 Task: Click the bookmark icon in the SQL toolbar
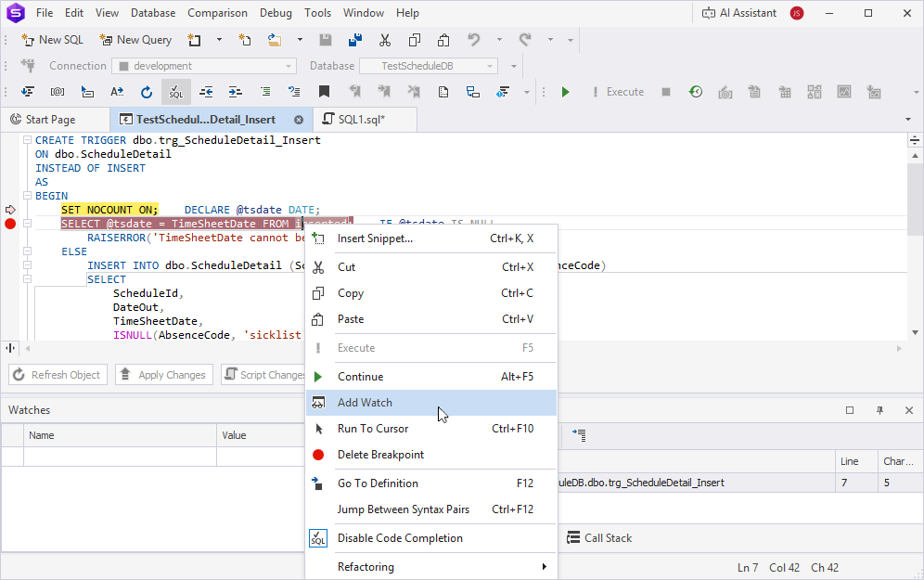(324, 92)
